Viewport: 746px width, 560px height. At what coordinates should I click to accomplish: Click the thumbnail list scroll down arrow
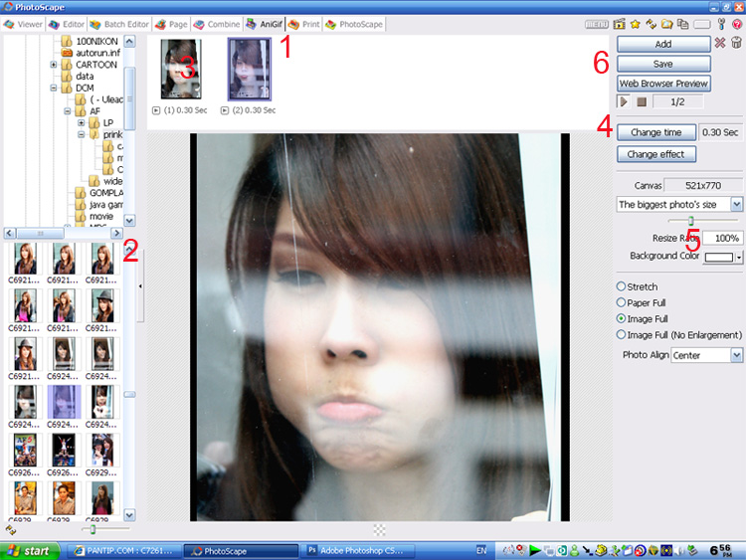point(129,515)
